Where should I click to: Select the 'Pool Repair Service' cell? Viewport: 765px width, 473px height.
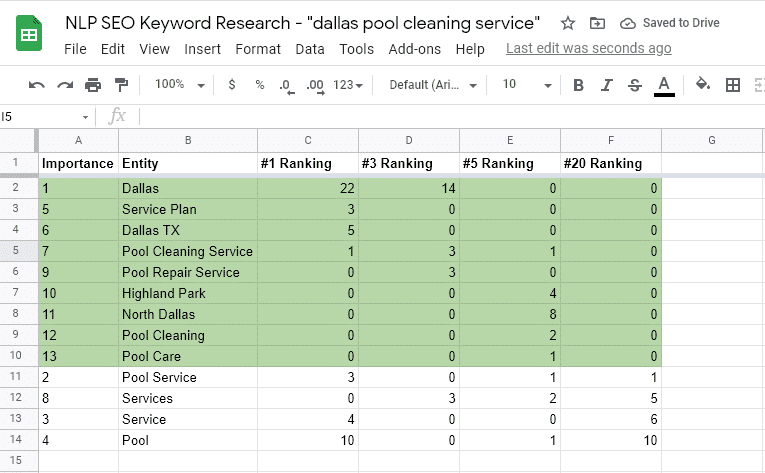coord(188,272)
